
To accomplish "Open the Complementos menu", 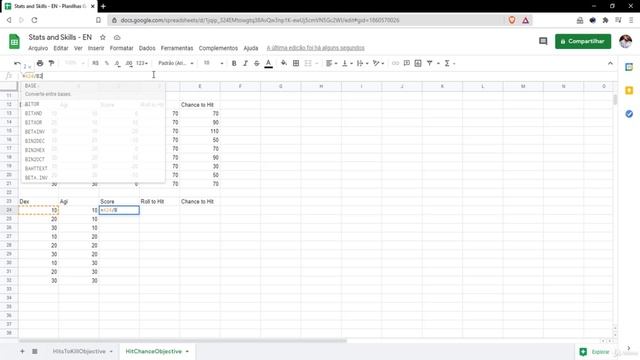I will tap(218, 48).
